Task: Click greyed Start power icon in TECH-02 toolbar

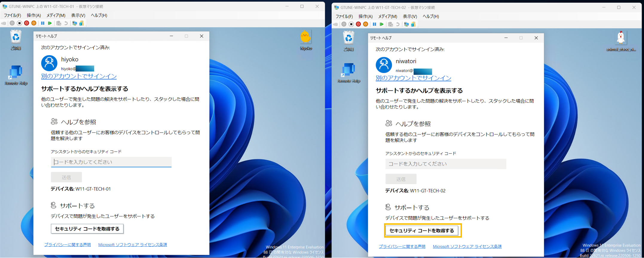Action: [344, 24]
